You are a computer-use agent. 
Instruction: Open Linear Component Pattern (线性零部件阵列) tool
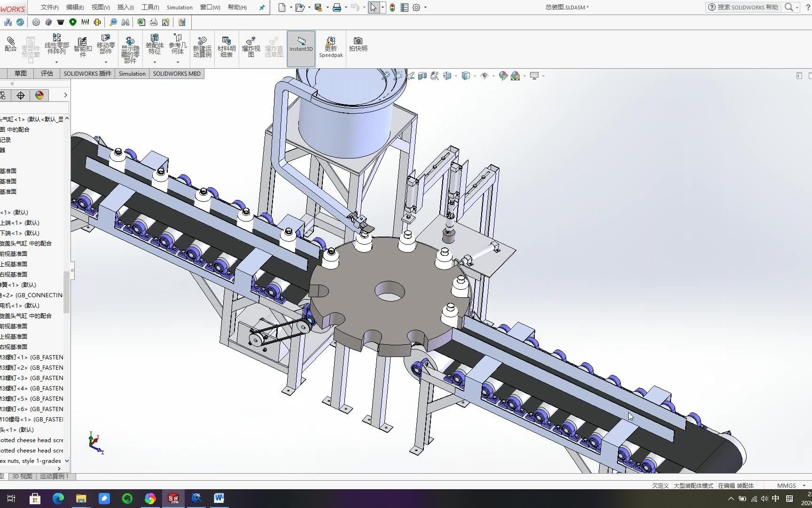pos(56,44)
